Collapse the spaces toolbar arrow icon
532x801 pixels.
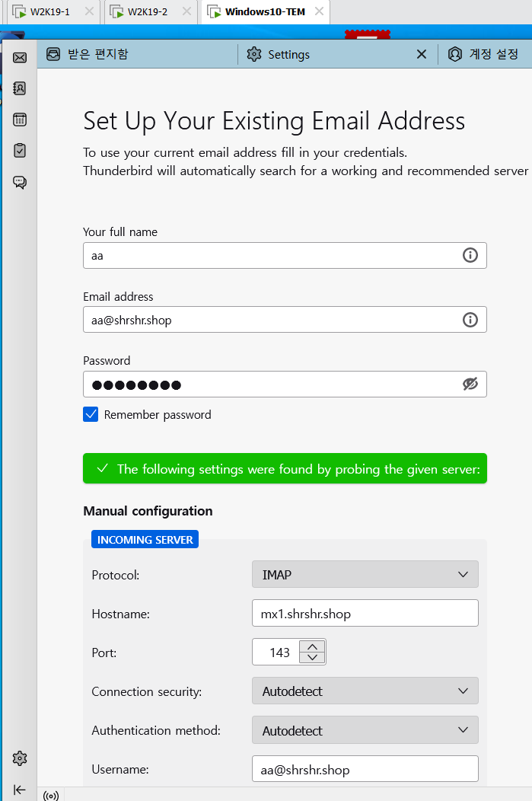(19, 790)
